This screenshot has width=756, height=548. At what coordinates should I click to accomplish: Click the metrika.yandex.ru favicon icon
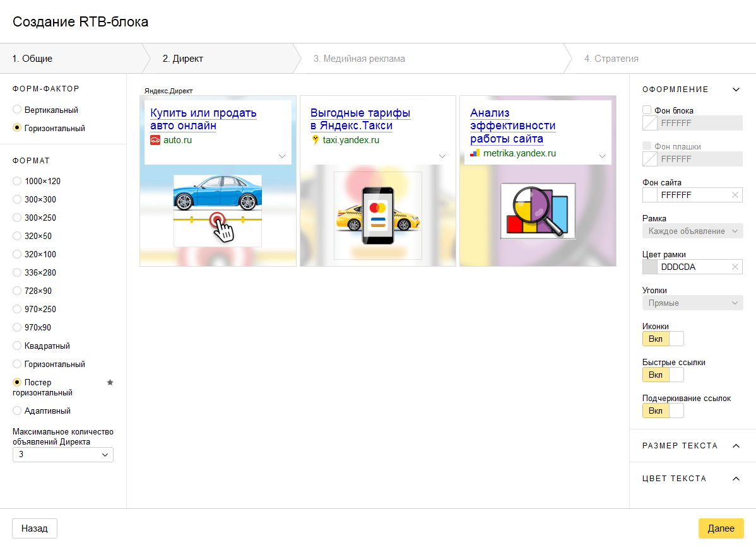pyautogui.click(x=475, y=153)
